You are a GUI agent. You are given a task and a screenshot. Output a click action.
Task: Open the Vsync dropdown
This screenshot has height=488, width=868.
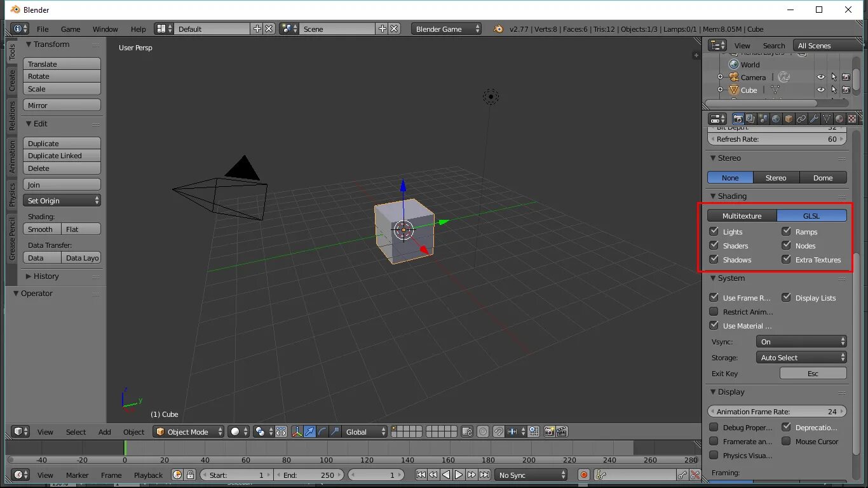(x=801, y=341)
